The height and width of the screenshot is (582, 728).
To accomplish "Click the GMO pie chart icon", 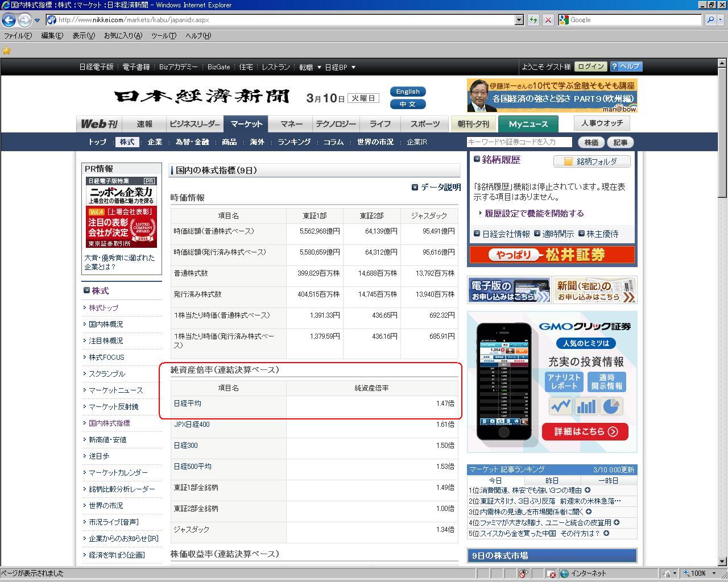I will coord(611,406).
